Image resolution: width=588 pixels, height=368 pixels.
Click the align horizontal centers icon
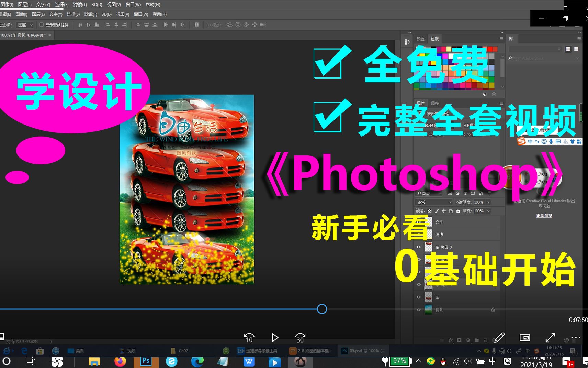pos(116,25)
